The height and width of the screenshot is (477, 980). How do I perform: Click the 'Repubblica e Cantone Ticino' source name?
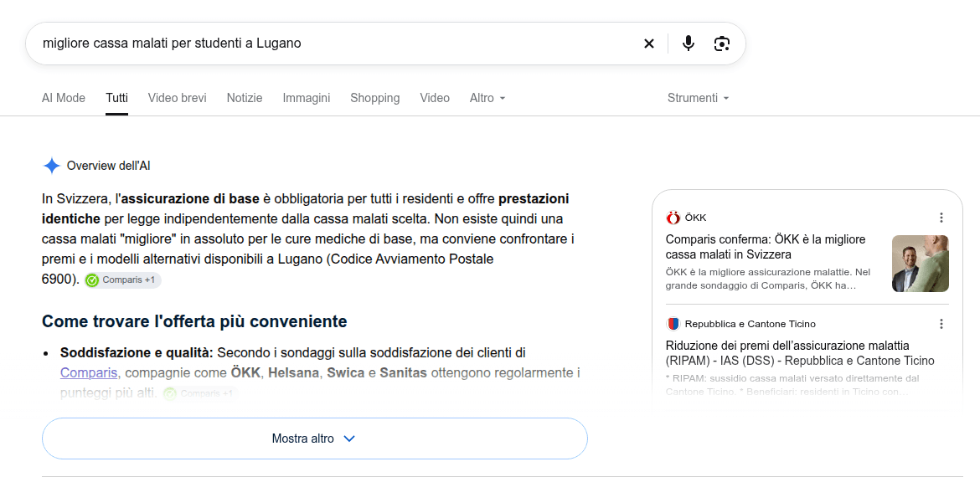click(x=750, y=324)
